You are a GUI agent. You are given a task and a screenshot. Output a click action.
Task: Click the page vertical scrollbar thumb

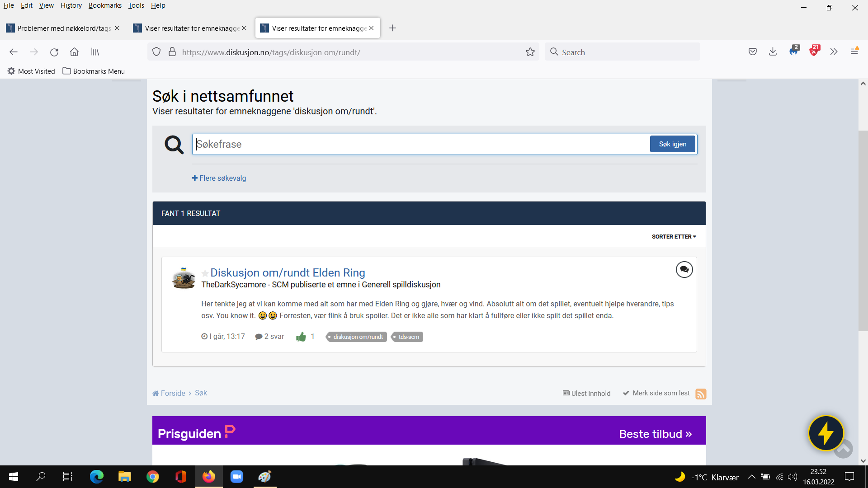click(x=863, y=230)
